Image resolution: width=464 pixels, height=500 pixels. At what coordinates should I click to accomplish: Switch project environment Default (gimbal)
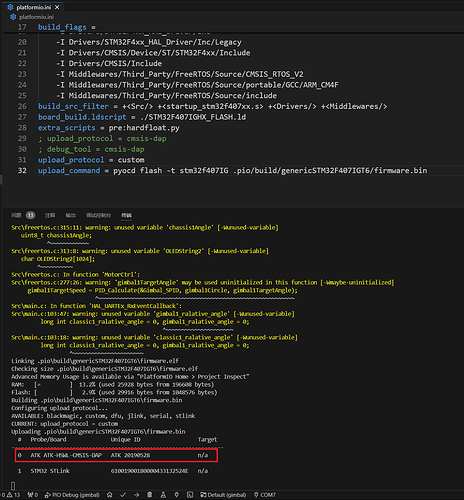click(223, 495)
